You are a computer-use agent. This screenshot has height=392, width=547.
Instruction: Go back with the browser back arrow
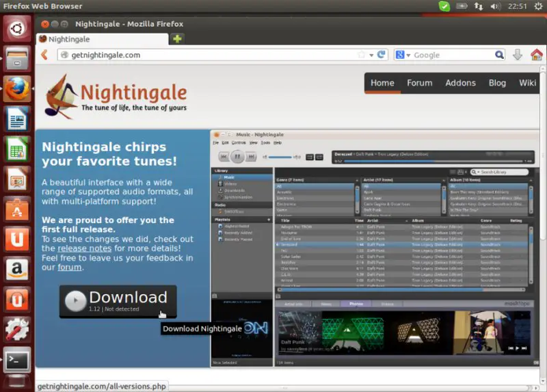[44, 55]
